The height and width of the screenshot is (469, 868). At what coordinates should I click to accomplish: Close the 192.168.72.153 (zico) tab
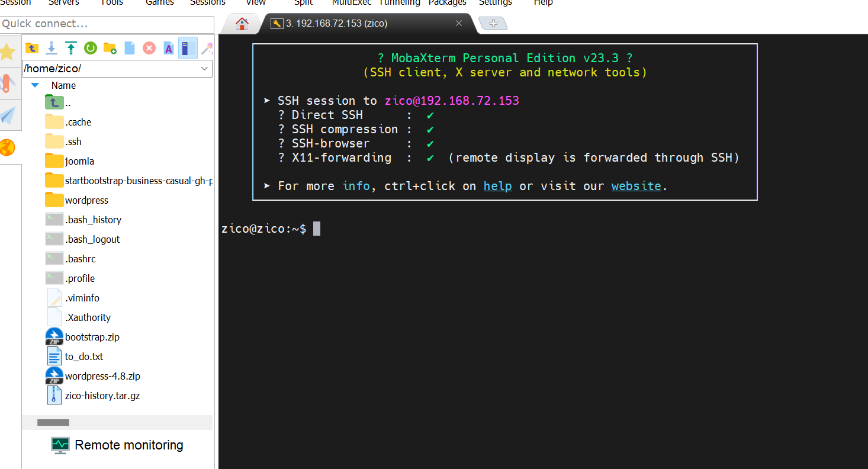pyautogui.click(x=459, y=24)
